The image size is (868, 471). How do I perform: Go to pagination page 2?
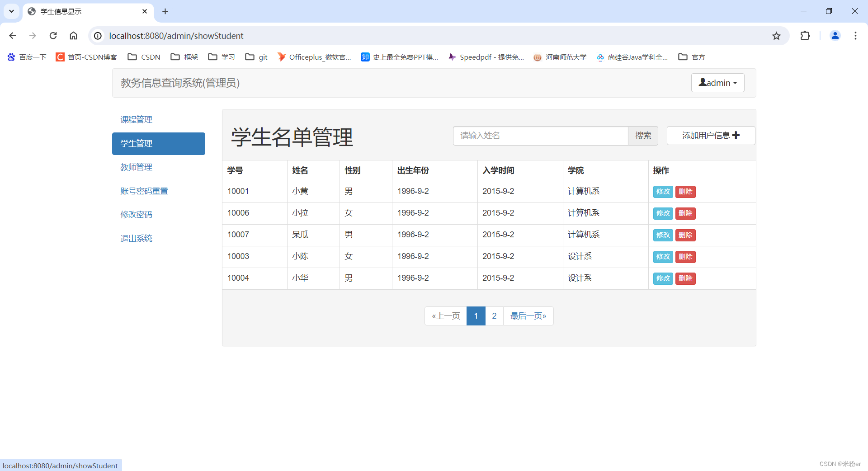(494, 316)
